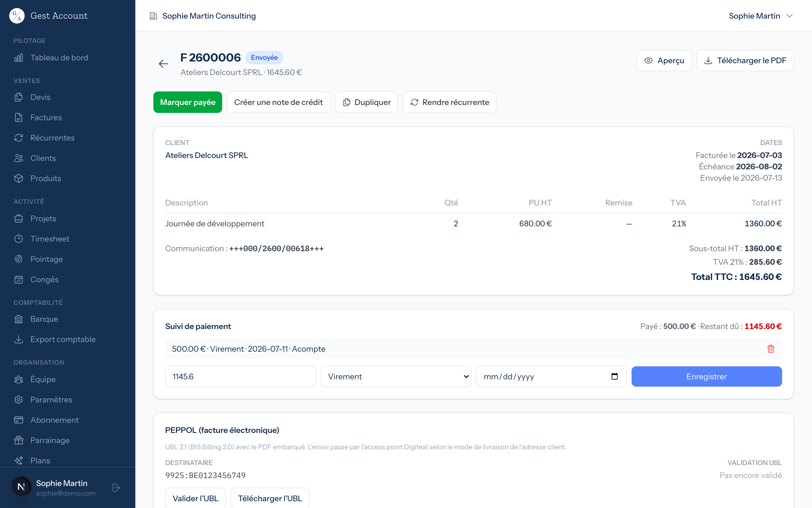This screenshot has height=508, width=812.
Task: Click Valider l'UBL button
Action: point(196,498)
